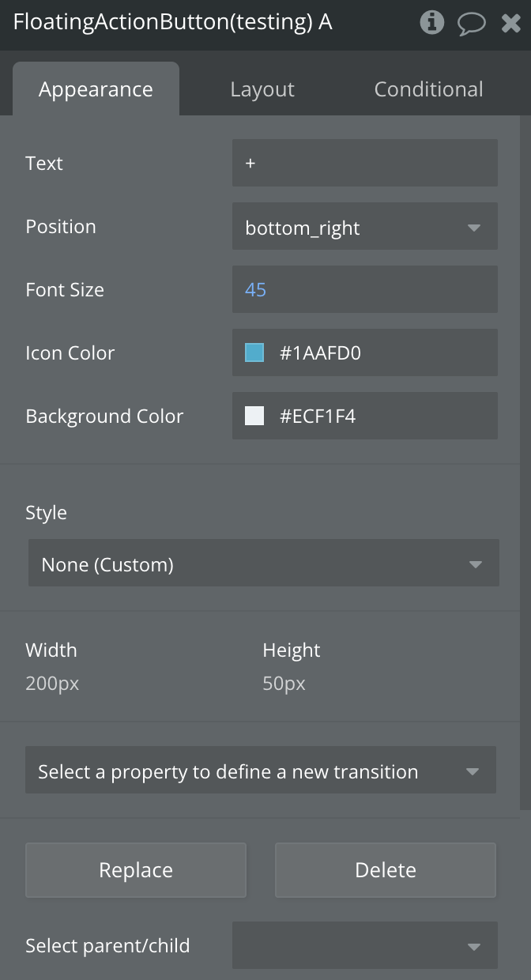Open the Layout tab
The width and height of the screenshot is (531, 980).
pos(262,89)
